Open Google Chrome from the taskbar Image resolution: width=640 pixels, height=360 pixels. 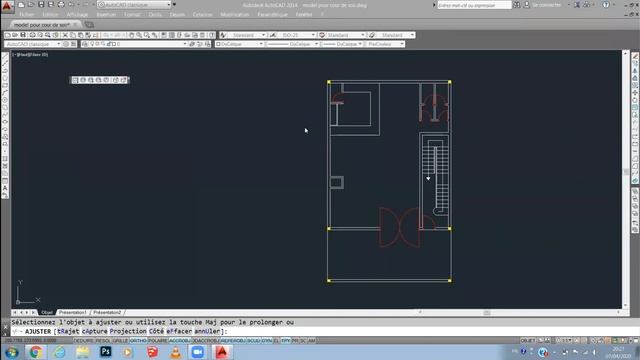(x=36, y=351)
